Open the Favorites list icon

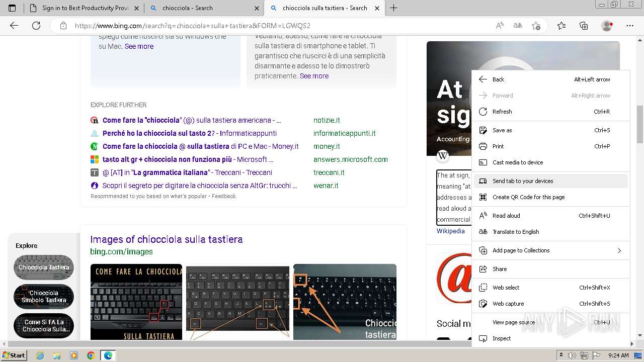[x=561, y=26]
